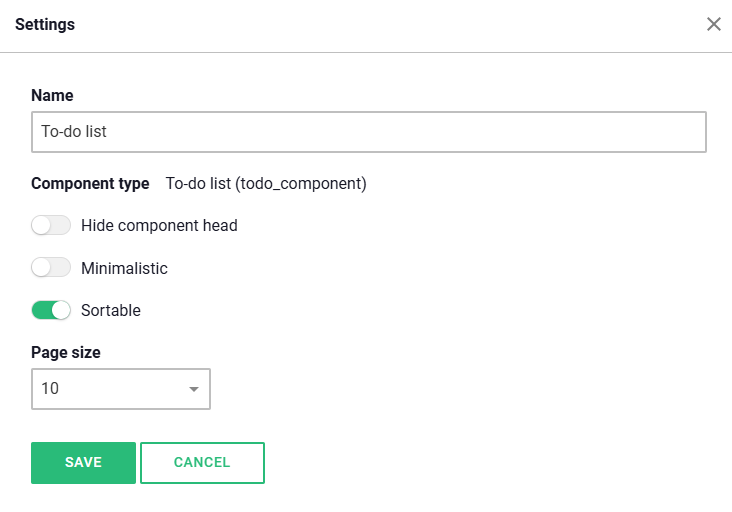Click the "To-do list (todo_component)" type value
This screenshot has width=732, height=512.
pyautogui.click(x=266, y=184)
